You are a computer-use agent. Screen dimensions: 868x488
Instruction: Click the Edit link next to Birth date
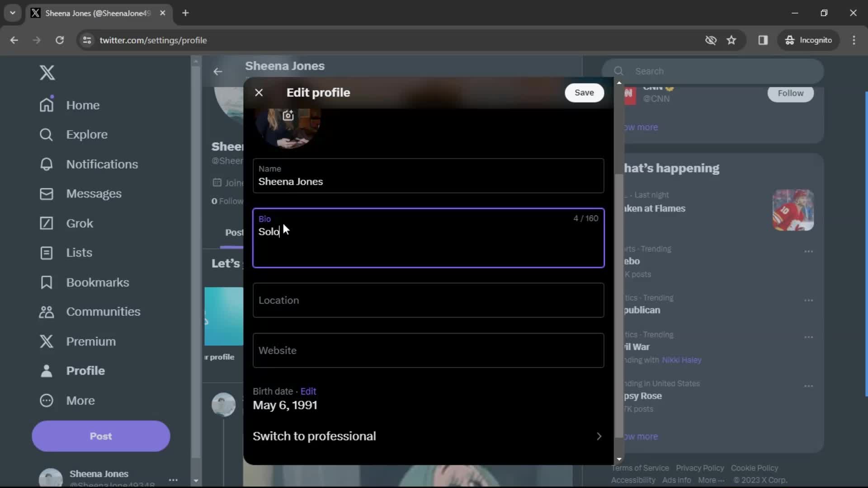click(x=308, y=391)
